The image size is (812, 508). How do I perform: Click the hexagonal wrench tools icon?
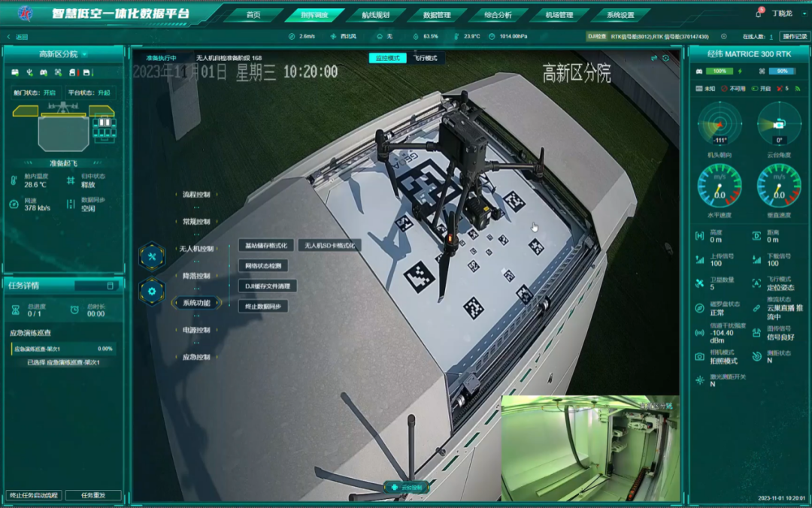(152, 256)
